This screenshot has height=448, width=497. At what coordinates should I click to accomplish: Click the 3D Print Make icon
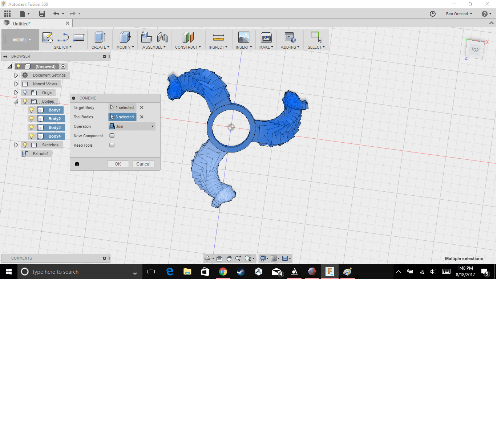[x=266, y=37]
